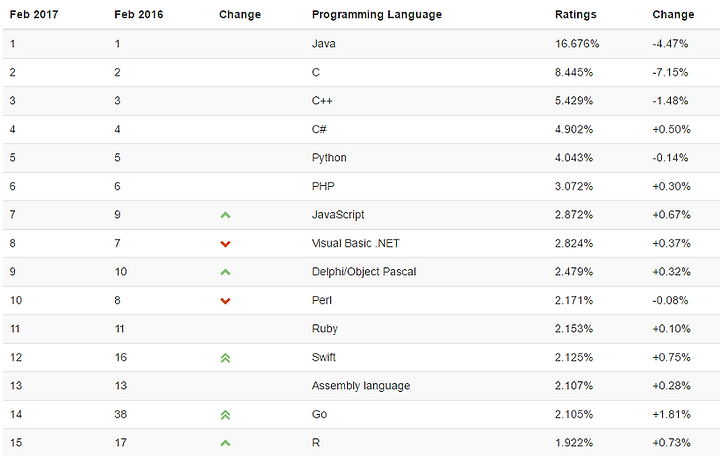Viewport: 720px width, 456px height.
Task: Select the Delphi/Object Pascal name
Action: coord(364,271)
